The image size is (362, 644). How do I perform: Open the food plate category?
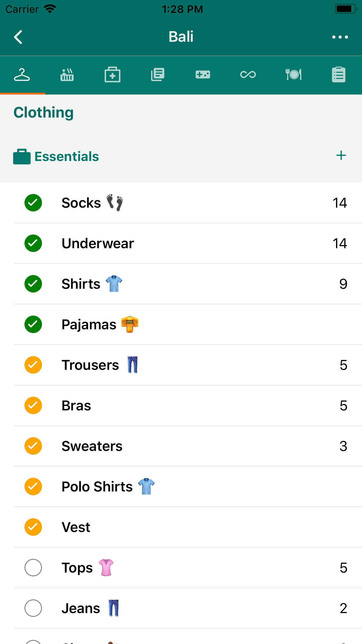point(293,75)
